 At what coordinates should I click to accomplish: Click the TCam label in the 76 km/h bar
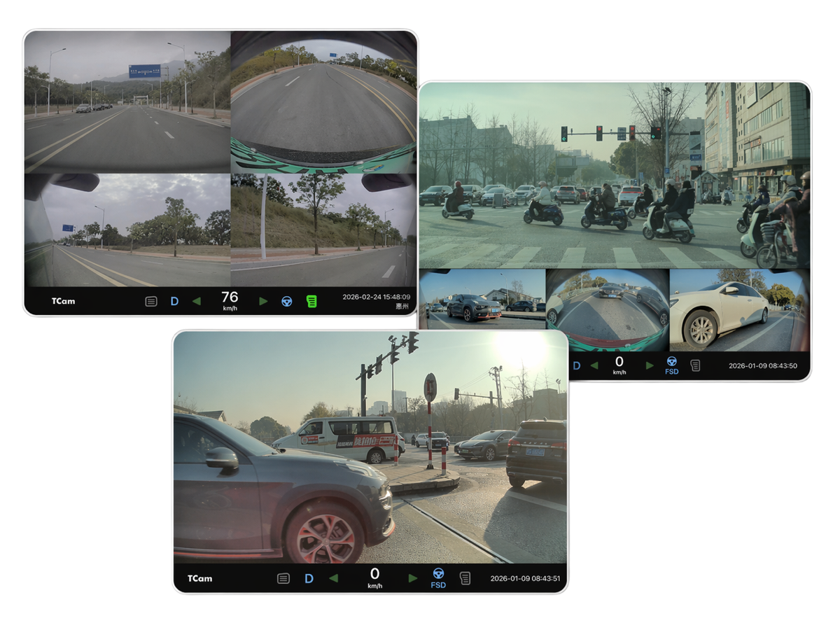(x=63, y=301)
